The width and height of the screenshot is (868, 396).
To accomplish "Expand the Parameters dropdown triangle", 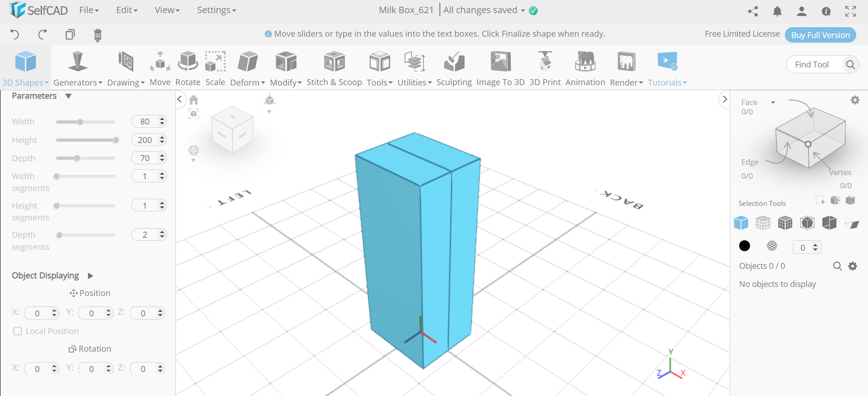I will coord(68,96).
